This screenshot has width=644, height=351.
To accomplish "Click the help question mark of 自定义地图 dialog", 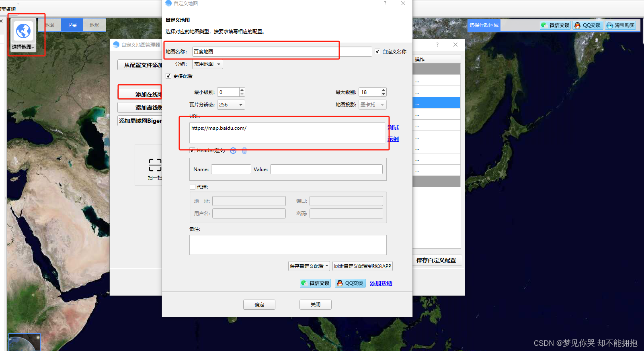I will [x=385, y=3].
